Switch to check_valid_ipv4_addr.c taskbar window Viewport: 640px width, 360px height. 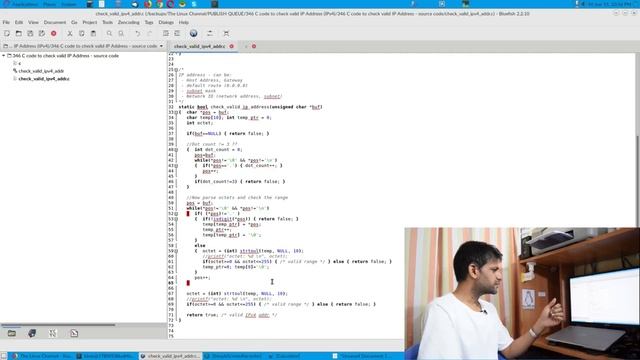(171, 356)
